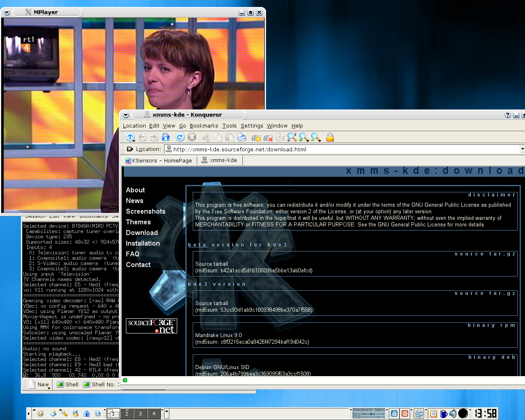The width and height of the screenshot is (525, 420).
Task: Click the Copy icon in Konqueror toolbar
Action: [218, 137]
